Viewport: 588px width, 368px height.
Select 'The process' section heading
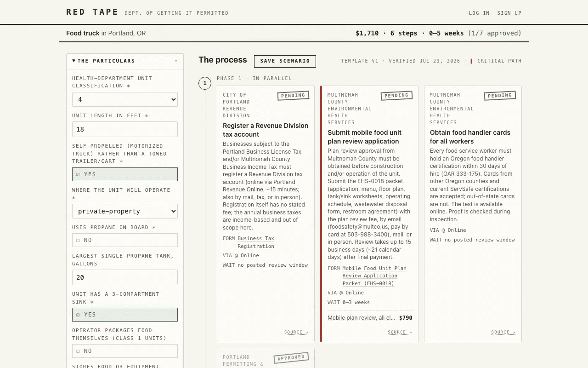pyautogui.click(x=223, y=60)
